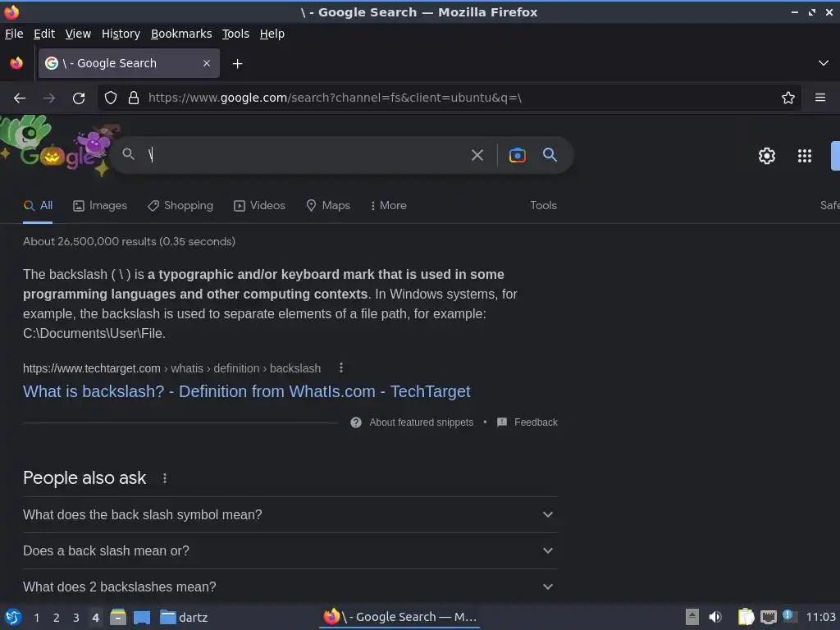Click the 11:03 clock
840x630 pixels.
tap(820, 617)
